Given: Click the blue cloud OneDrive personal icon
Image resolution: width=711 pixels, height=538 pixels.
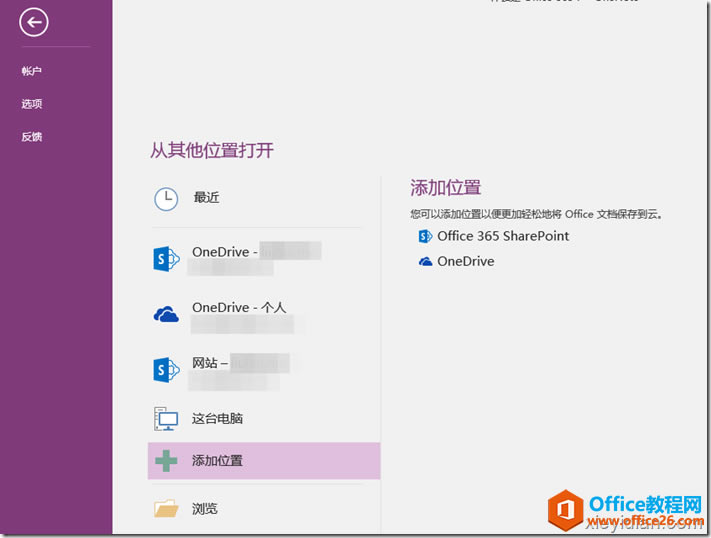Looking at the screenshot, I should point(166,314).
